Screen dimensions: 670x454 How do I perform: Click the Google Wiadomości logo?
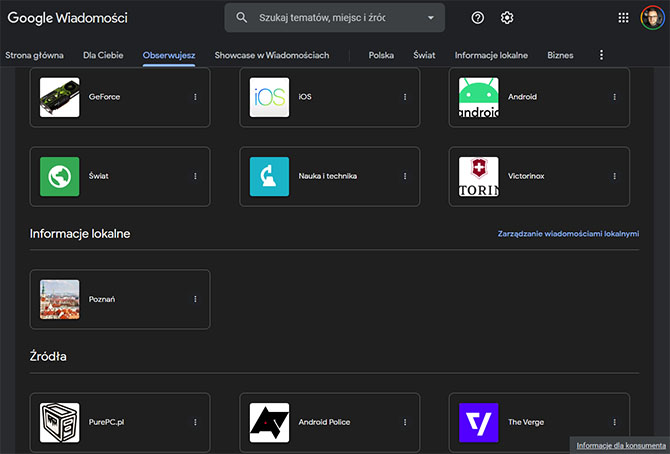pyautogui.click(x=68, y=18)
